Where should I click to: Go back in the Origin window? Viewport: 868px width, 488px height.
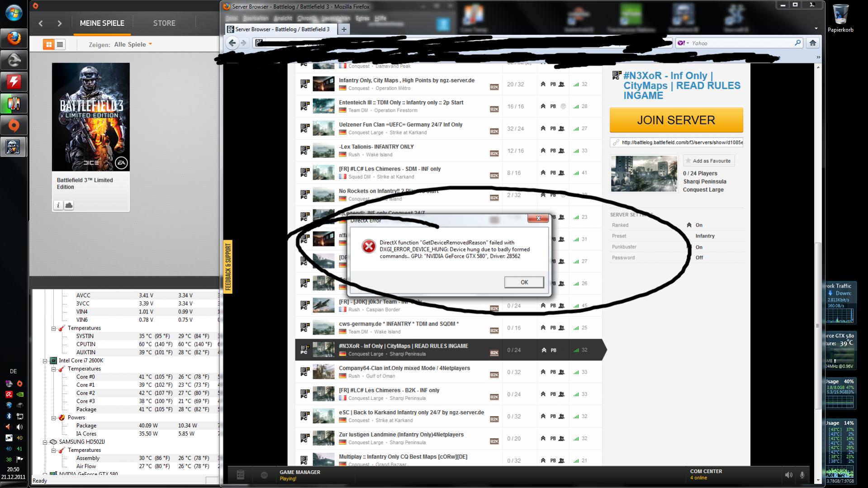(41, 23)
